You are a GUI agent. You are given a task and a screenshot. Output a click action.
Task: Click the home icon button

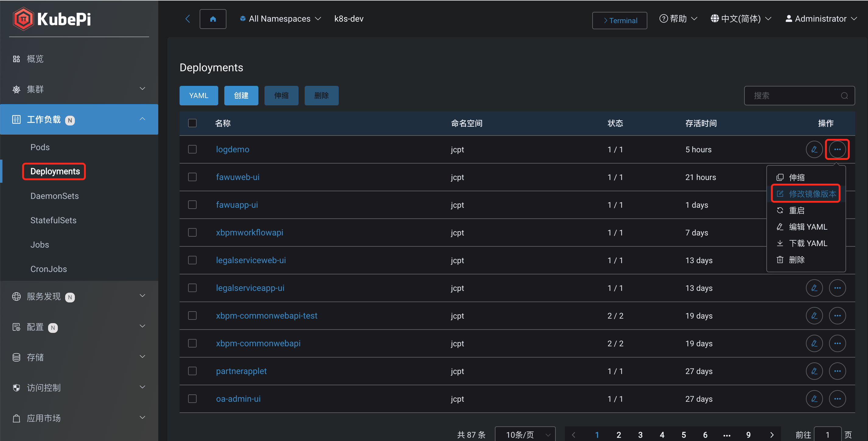[x=213, y=19]
